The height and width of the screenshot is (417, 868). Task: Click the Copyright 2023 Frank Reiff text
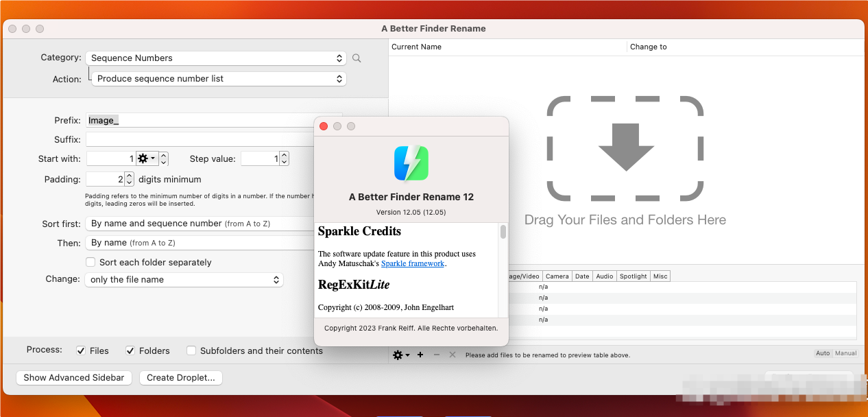tap(411, 328)
